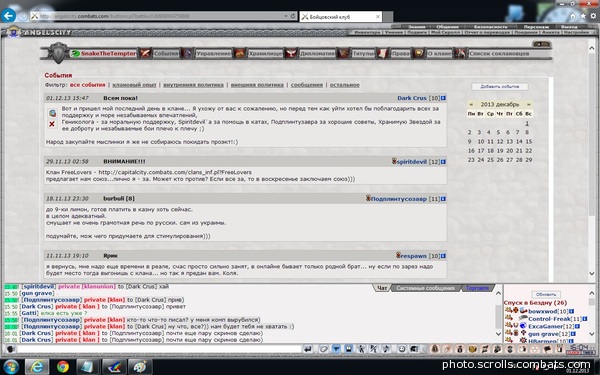Image resolution: width=600 pixels, height=375 pixels.
Task: Refresh the page with the address bar reload icon
Action: pos(293,16)
